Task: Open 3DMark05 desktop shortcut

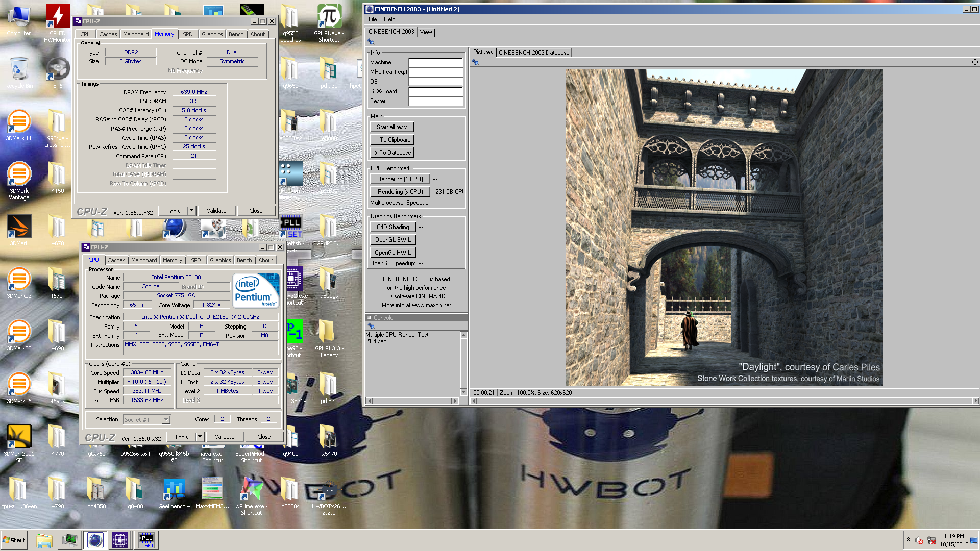Action: 19,335
